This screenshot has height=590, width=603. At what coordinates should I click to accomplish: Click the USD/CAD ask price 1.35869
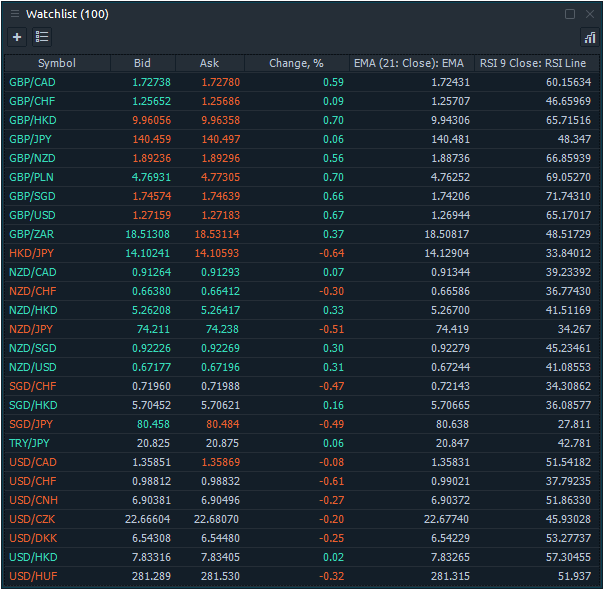tap(219, 462)
